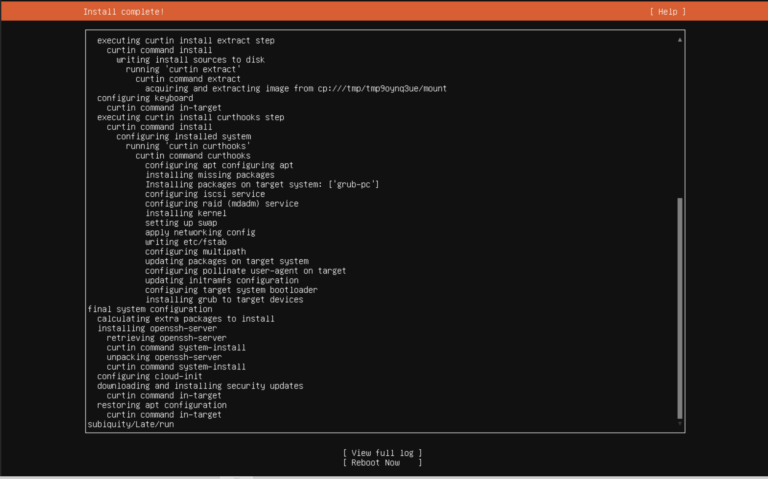
Task: Click the scrollbar down arrow
Action: tap(680, 424)
